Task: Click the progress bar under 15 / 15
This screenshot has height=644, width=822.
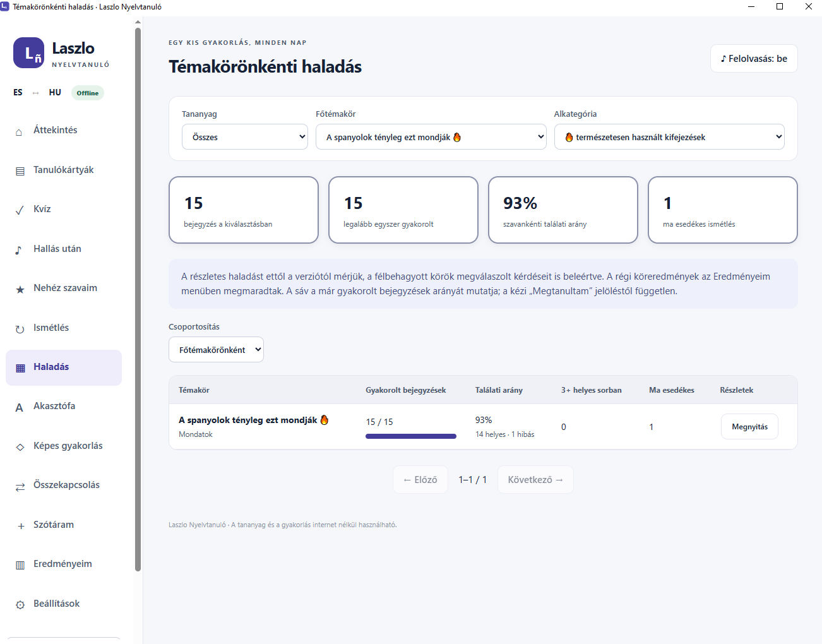Action: pyautogui.click(x=411, y=436)
